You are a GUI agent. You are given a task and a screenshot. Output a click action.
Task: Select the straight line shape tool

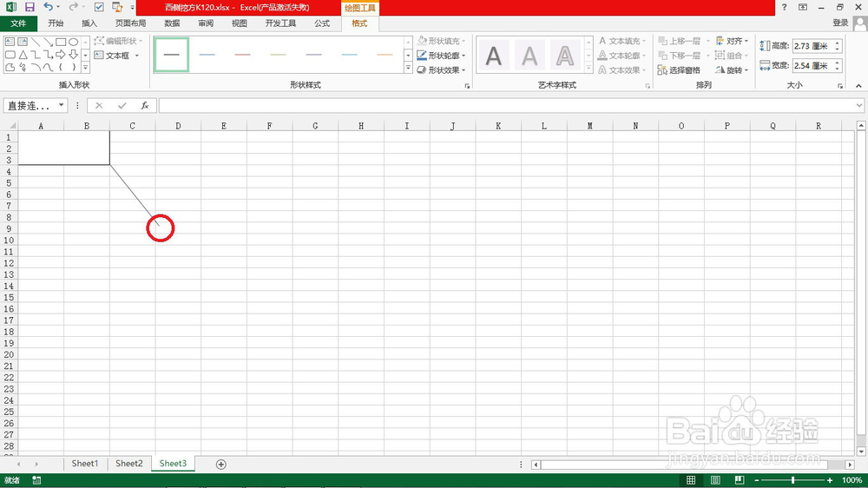[x=36, y=42]
